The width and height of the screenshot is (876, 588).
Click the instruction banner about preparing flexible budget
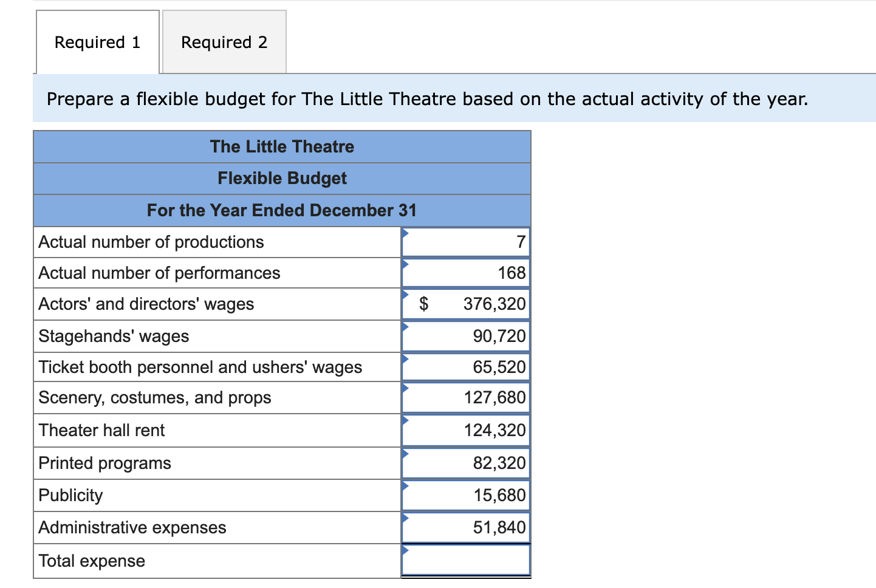pos(427,98)
